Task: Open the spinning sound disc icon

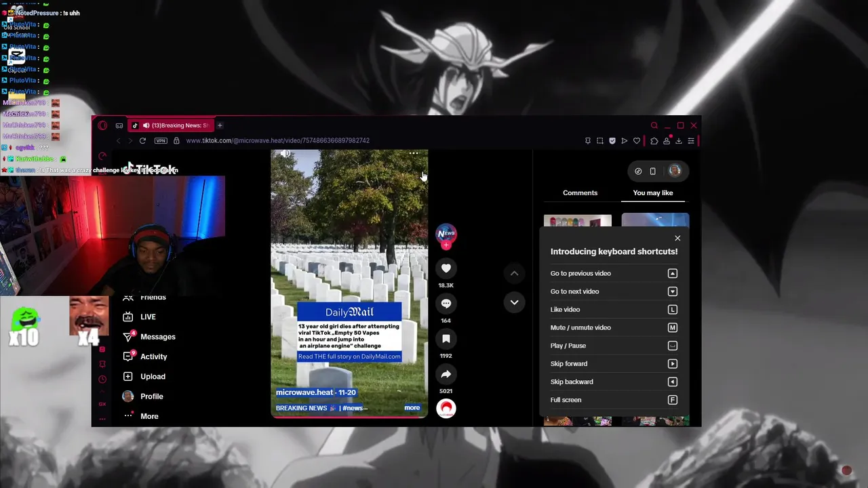Action: [446, 408]
